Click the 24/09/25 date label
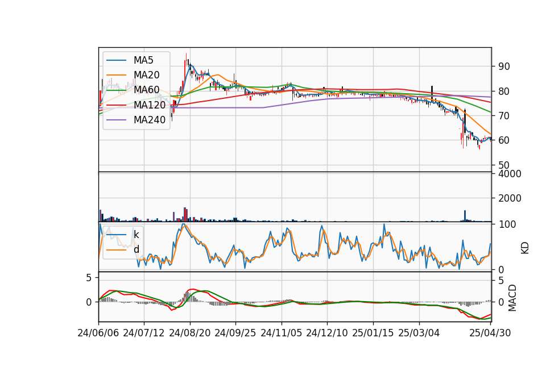The image size is (546, 392). (x=235, y=333)
